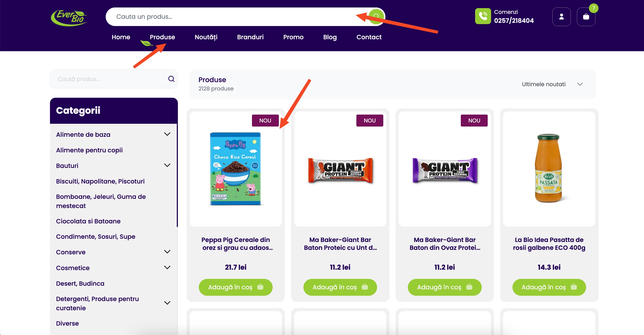Expand the Alimente de baza category
644x335 pixels.
pos(167,134)
